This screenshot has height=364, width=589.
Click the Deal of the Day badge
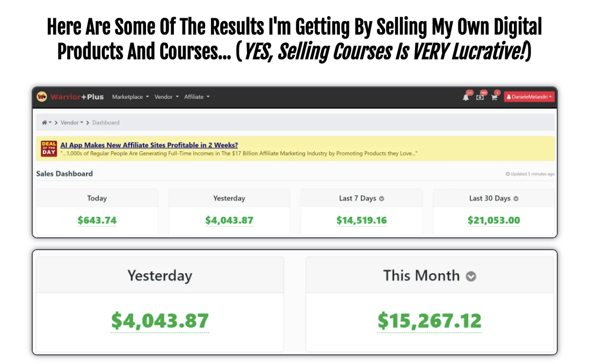pyautogui.click(x=48, y=147)
